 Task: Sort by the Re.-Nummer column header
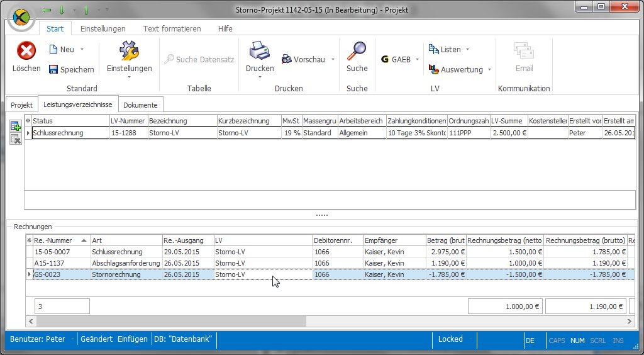[61, 240]
